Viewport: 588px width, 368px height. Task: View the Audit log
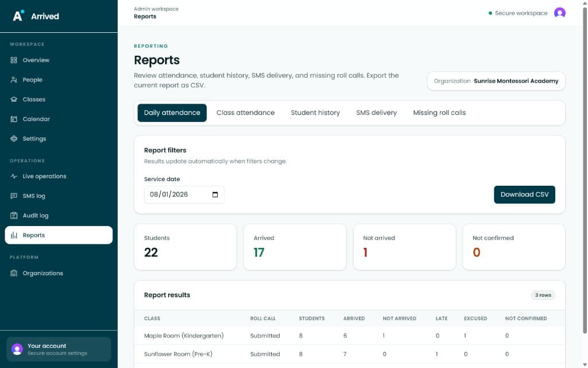coord(59,216)
